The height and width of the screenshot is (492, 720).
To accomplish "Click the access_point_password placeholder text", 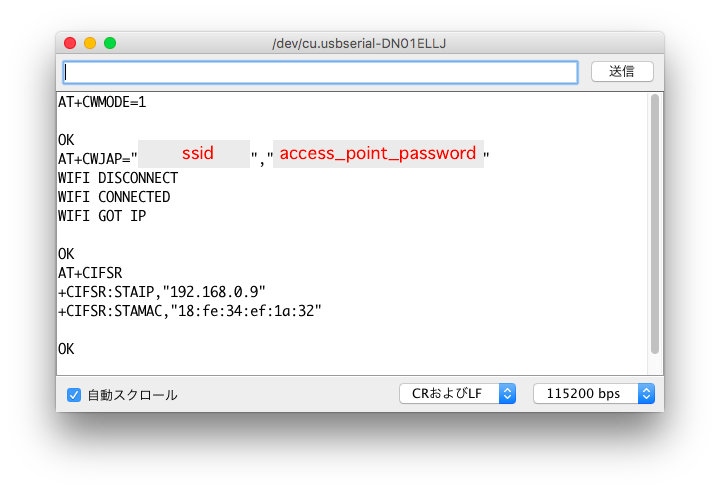I will pyautogui.click(x=378, y=153).
